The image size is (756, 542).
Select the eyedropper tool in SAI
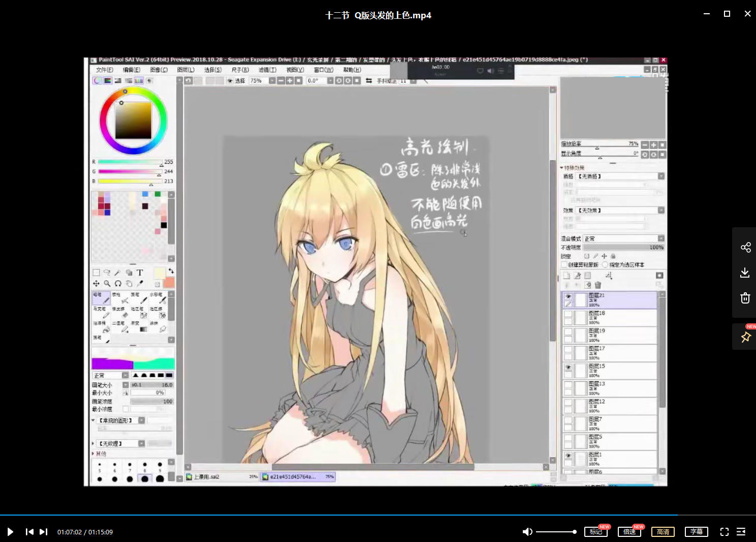coord(140,284)
